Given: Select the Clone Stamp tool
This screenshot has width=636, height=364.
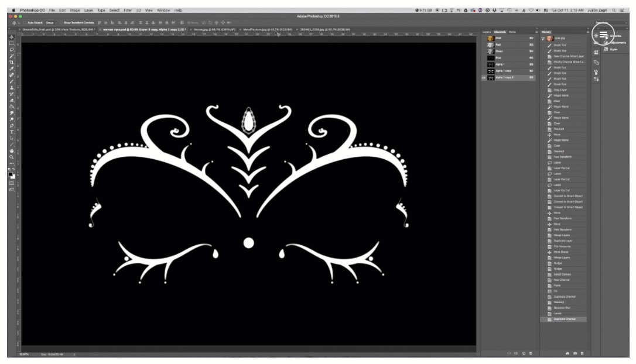Looking at the screenshot, I should pyautogui.click(x=12, y=88).
